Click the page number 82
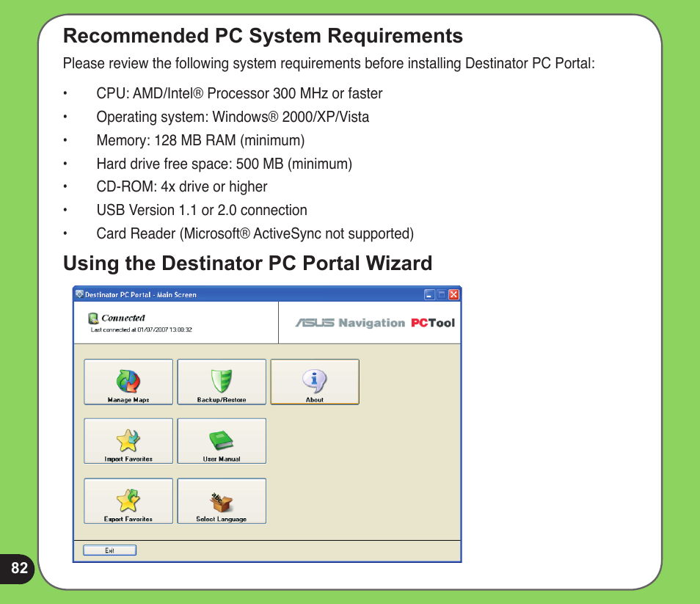This screenshot has width=700, height=604. click(19, 568)
